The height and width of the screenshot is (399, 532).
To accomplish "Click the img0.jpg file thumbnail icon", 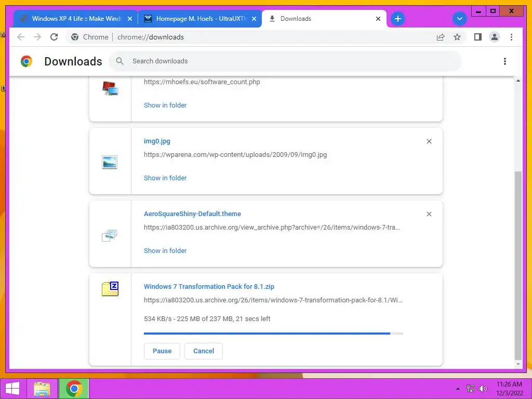I will click(110, 162).
